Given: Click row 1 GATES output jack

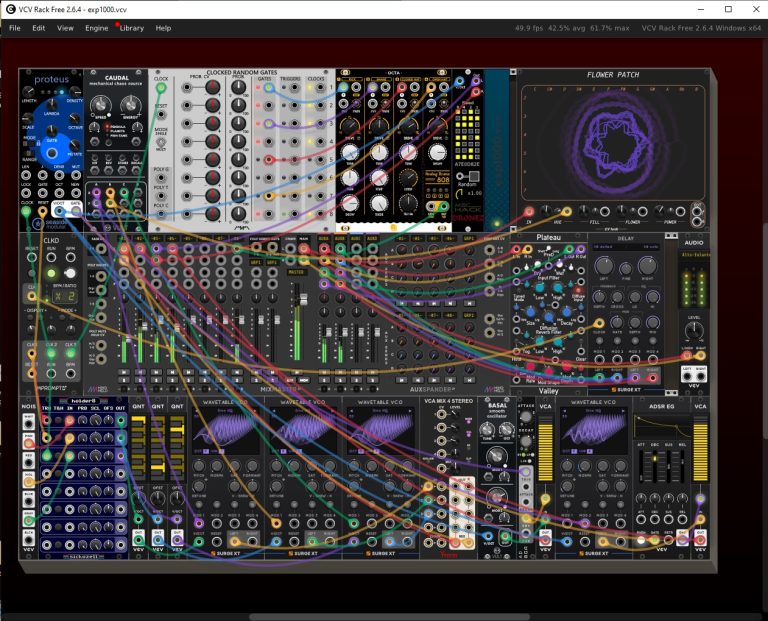Looking at the screenshot, I should tap(268, 88).
